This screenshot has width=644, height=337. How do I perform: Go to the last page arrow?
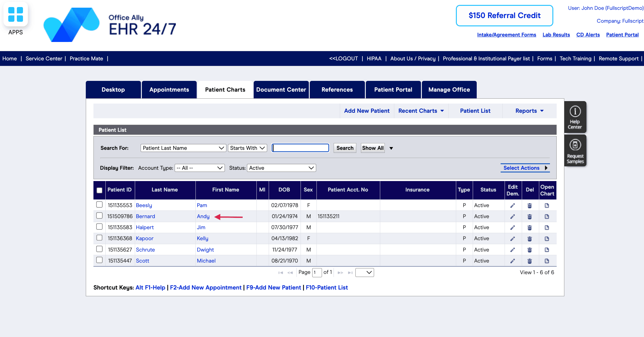pyautogui.click(x=350, y=273)
